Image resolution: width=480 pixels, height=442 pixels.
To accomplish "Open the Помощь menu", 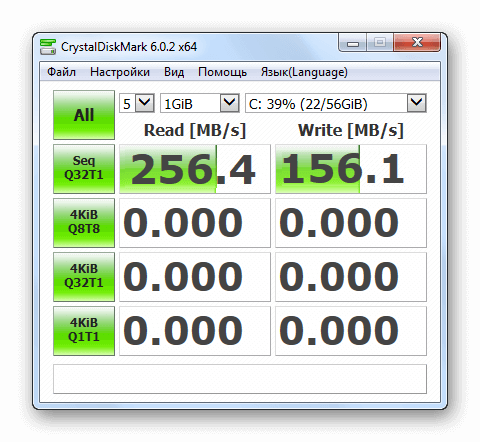I will 222,72.
